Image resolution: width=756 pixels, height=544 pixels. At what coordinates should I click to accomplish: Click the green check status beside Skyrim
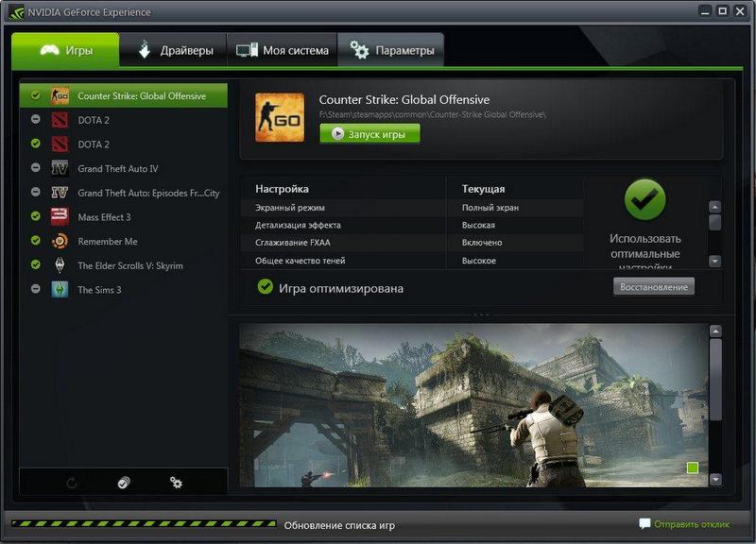click(x=36, y=264)
